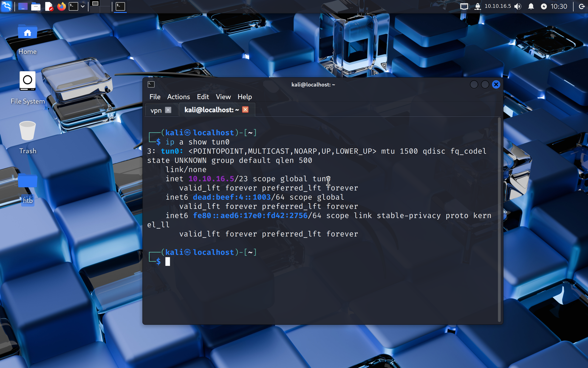The height and width of the screenshot is (368, 588).
Task: Open the Edit menu in terminal
Action: point(203,97)
